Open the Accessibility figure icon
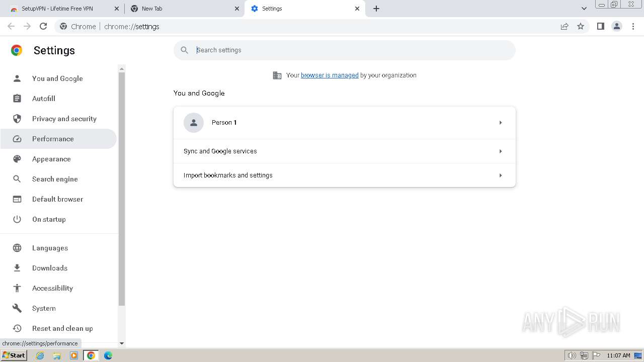Screen dimensions: 644x362 [x=17, y=288]
